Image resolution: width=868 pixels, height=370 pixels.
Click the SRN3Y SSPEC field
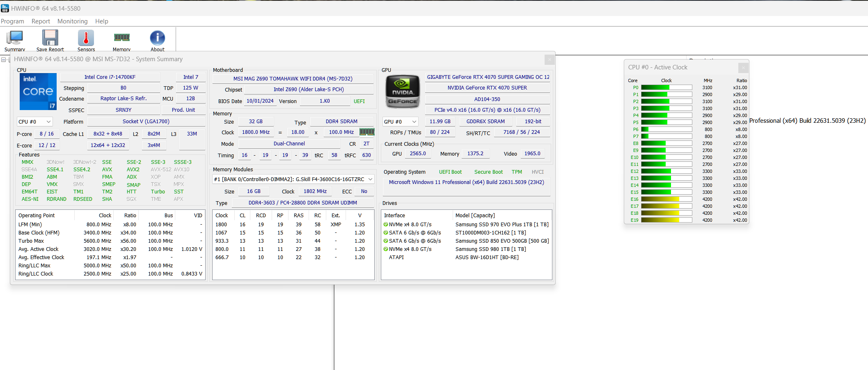pyautogui.click(x=124, y=110)
